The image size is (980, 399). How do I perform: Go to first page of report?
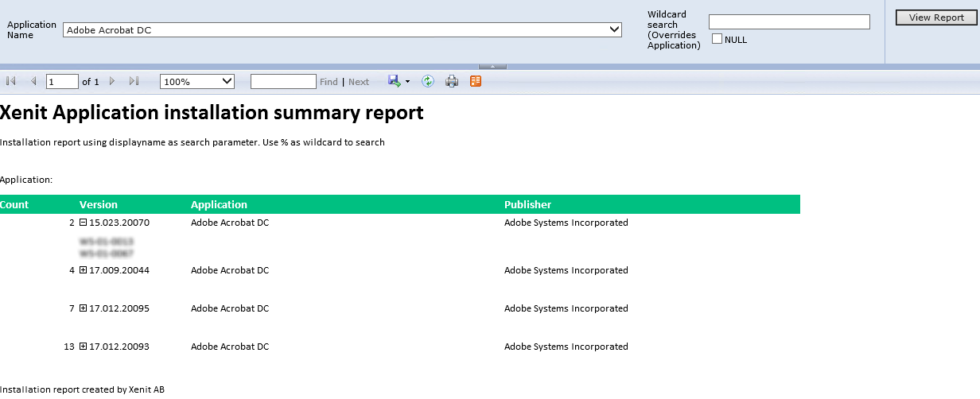(x=11, y=81)
